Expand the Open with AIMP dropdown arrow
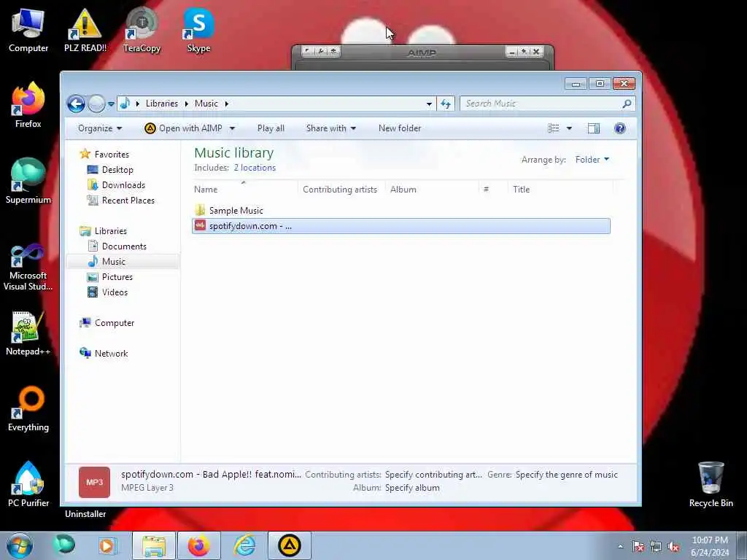Viewport: 747px width, 560px height. coord(232,128)
